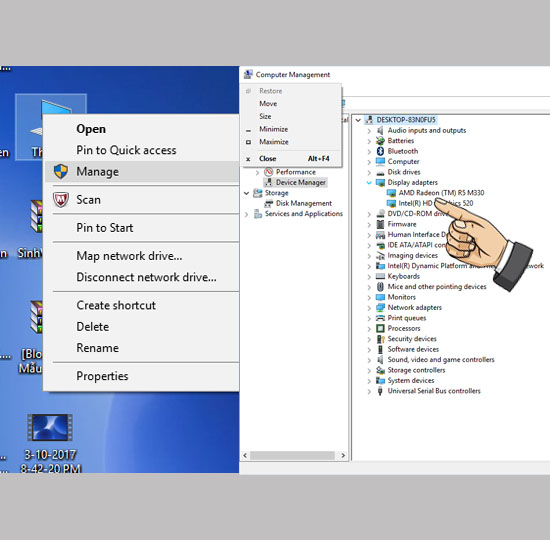Select Map network drive... menu entry
Viewport: 550px width, 540px height.
point(129,256)
